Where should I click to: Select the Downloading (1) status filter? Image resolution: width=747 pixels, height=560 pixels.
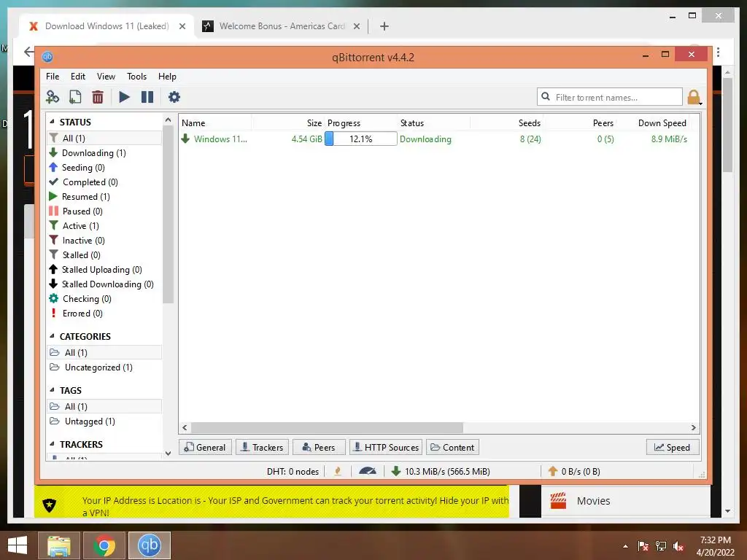click(x=93, y=153)
